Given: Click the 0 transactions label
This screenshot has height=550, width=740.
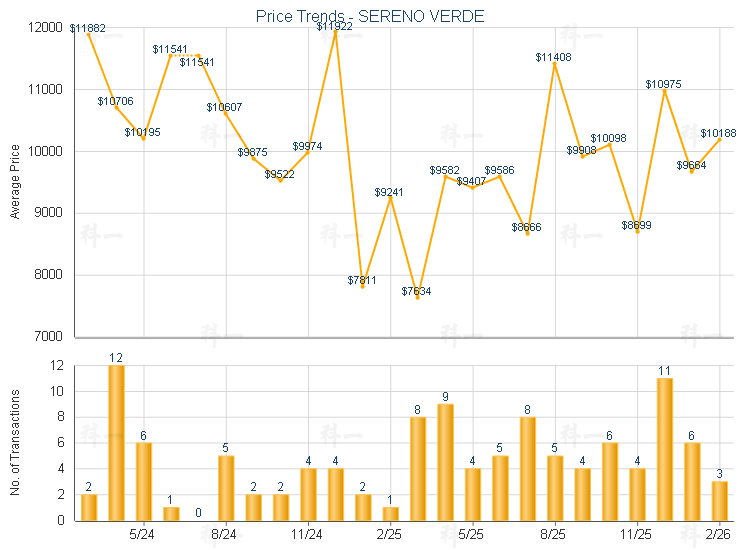Looking at the screenshot, I should [x=199, y=513].
